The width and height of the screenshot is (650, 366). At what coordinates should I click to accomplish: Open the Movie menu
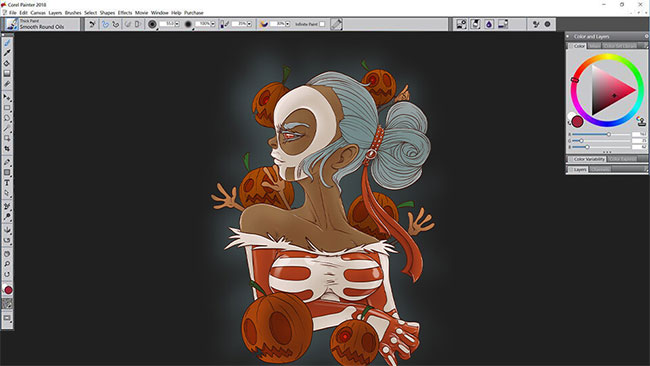[141, 13]
